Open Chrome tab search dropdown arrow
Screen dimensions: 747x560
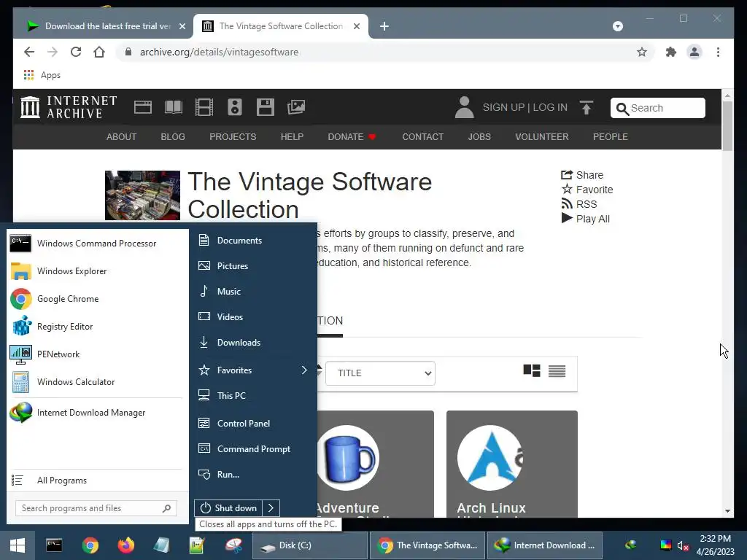pyautogui.click(x=617, y=26)
